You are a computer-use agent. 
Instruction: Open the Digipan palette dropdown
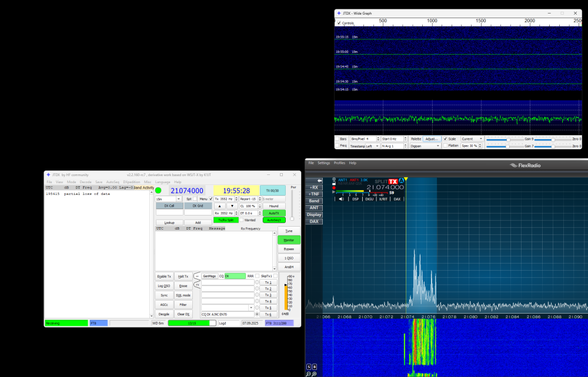point(425,146)
